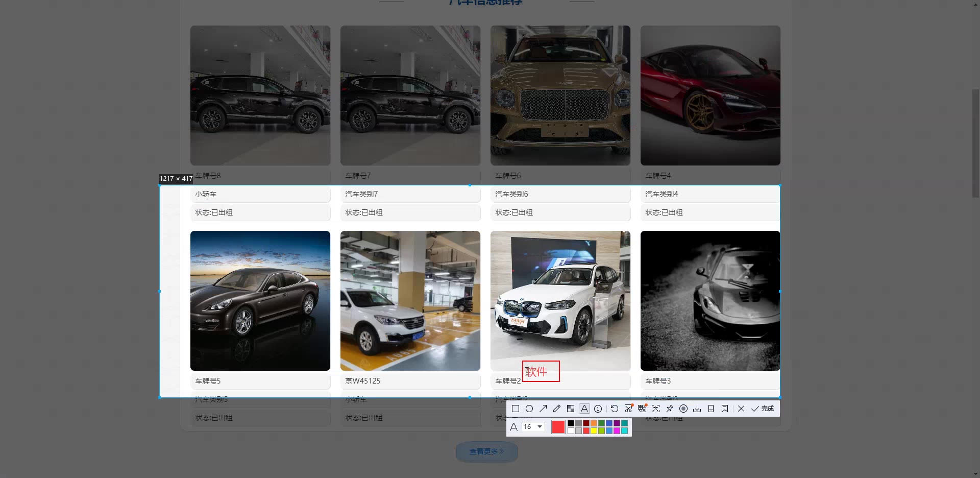
Task: Pin the screenshot to screen
Action: [x=670, y=409]
